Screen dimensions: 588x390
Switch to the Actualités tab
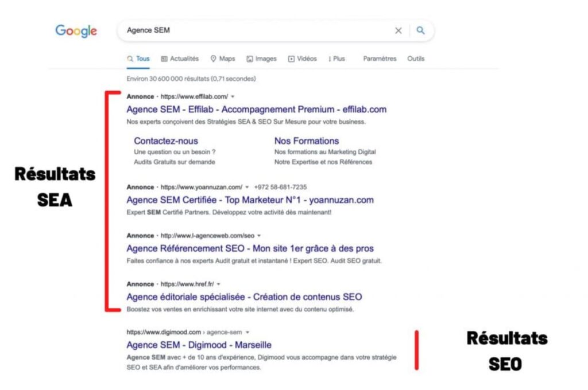tap(180, 59)
